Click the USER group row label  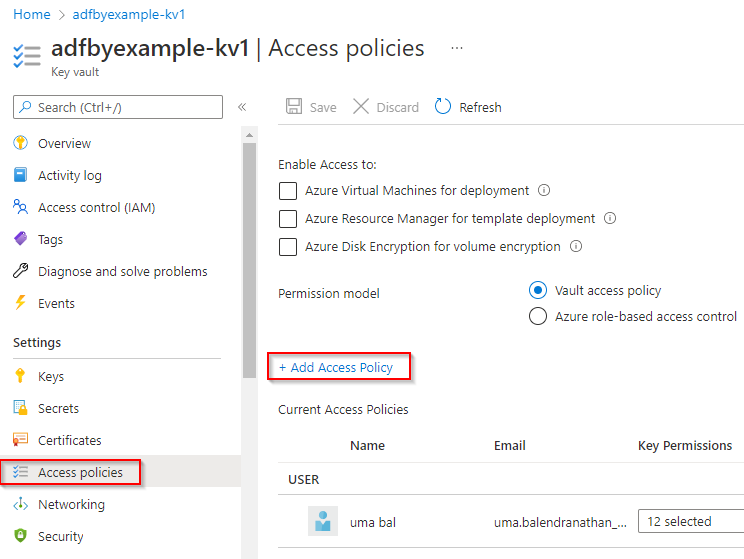coord(304,479)
